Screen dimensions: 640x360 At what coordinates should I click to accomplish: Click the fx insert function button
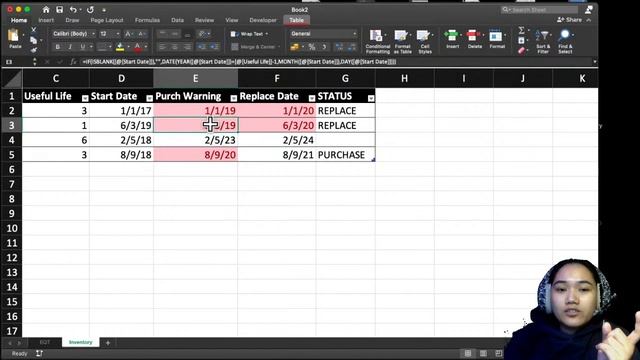pyautogui.click(x=73, y=62)
